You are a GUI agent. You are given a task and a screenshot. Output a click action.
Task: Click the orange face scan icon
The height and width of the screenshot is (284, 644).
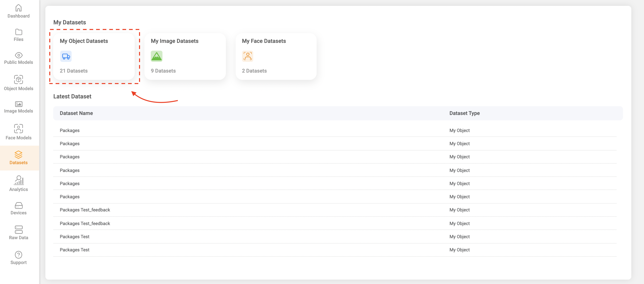pos(248,57)
